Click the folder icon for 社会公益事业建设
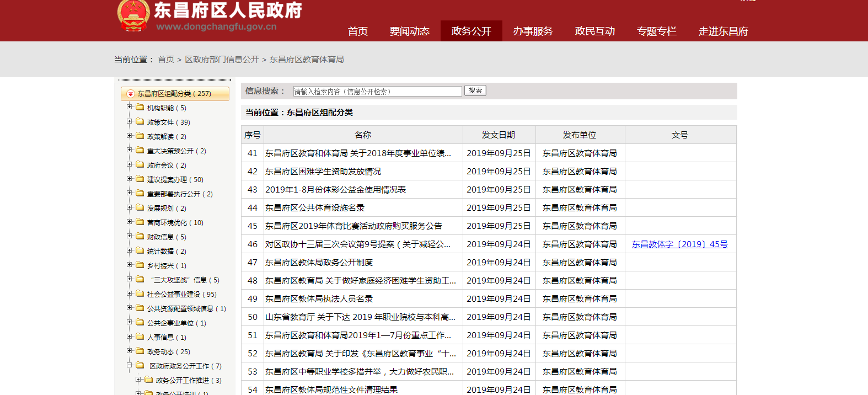This screenshot has height=395, width=868. (140, 294)
